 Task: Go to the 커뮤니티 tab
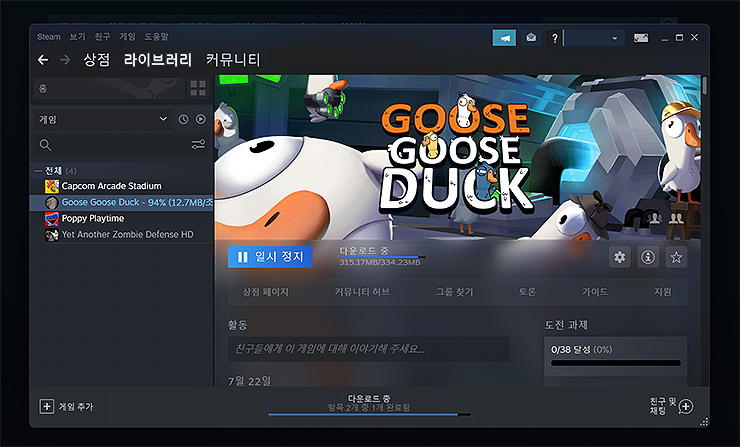click(233, 60)
